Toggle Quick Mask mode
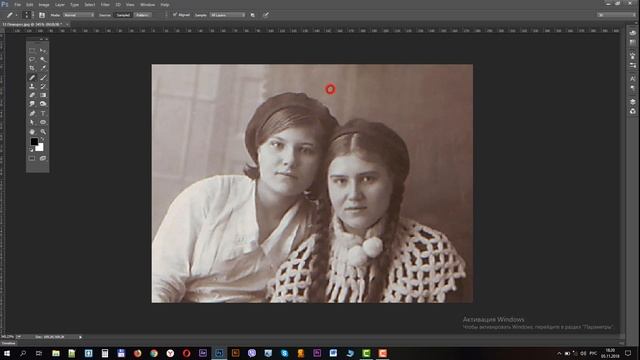The width and height of the screenshot is (640, 360). 32,158
